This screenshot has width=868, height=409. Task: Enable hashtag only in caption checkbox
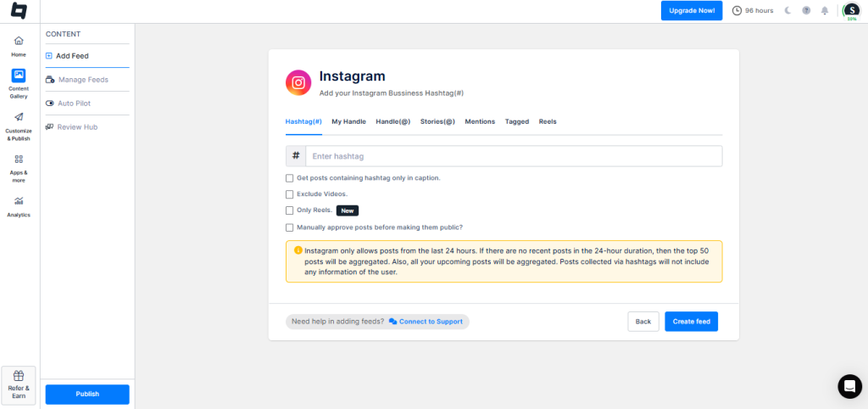(290, 178)
